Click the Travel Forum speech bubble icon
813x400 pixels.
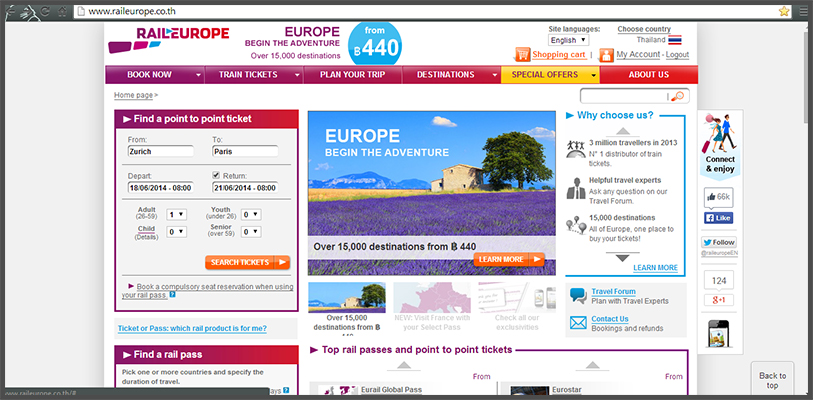pyautogui.click(x=578, y=295)
